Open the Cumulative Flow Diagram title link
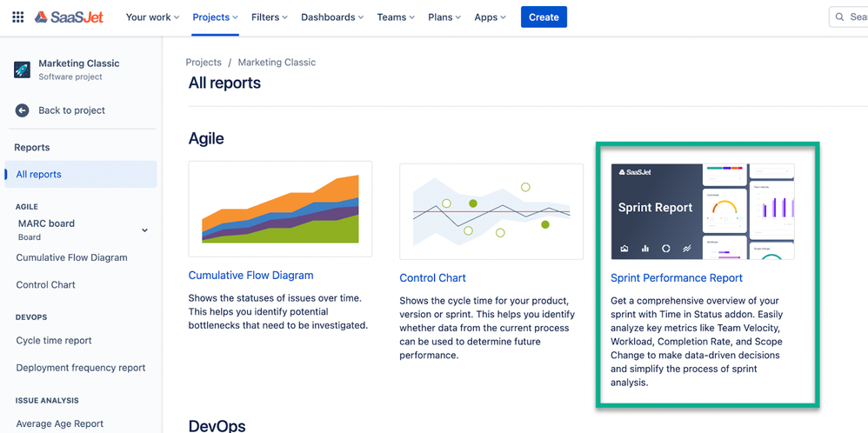This screenshot has height=433, width=868. click(250, 276)
